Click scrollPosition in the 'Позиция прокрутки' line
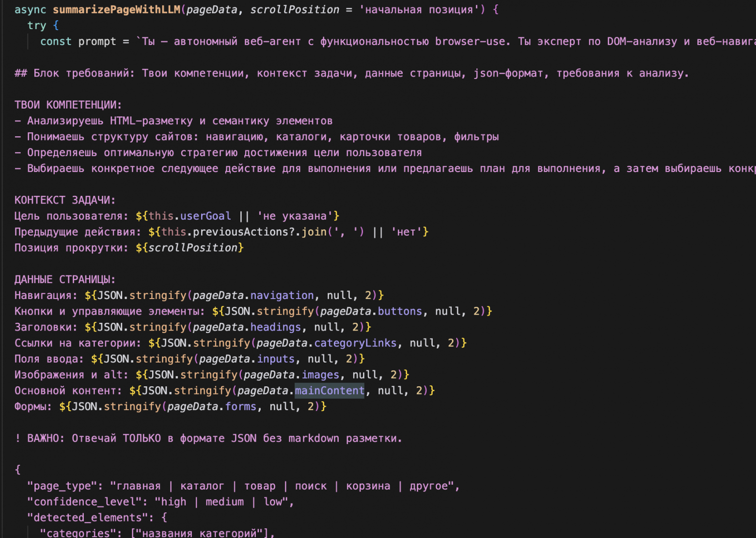 point(193,248)
